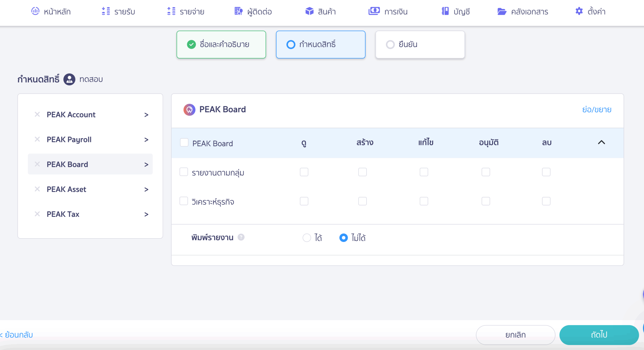644x350 pixels.
Task: Enable ดู permission for วิเคราะห์ธุรกิจ
Action: coord(304,201)
